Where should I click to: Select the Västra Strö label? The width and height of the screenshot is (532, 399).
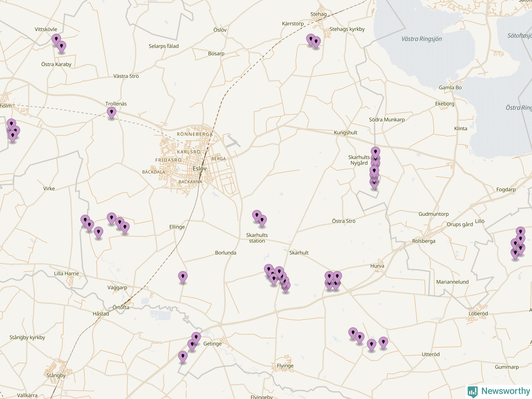(x=126, y=76)
